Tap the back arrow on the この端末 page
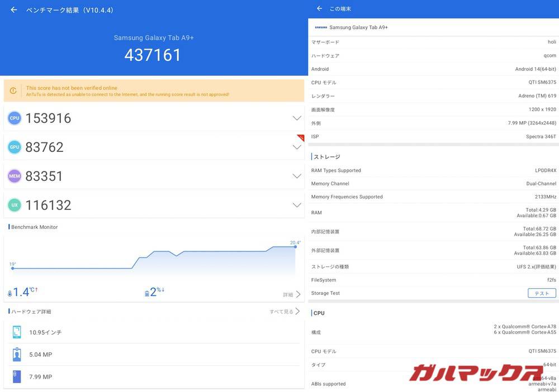This screenshot has width=559, height=392. coord(319,8)
